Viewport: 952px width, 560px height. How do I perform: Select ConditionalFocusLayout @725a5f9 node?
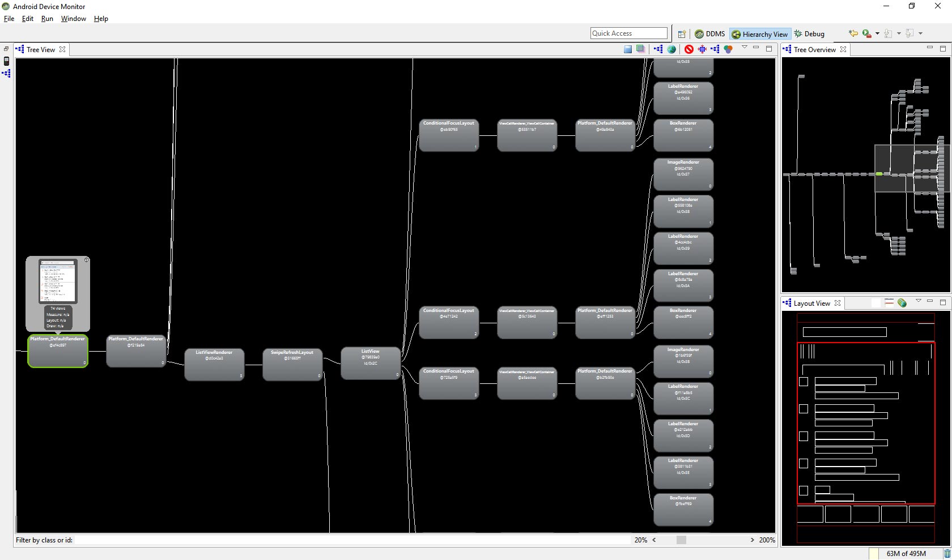coord(449,383)
